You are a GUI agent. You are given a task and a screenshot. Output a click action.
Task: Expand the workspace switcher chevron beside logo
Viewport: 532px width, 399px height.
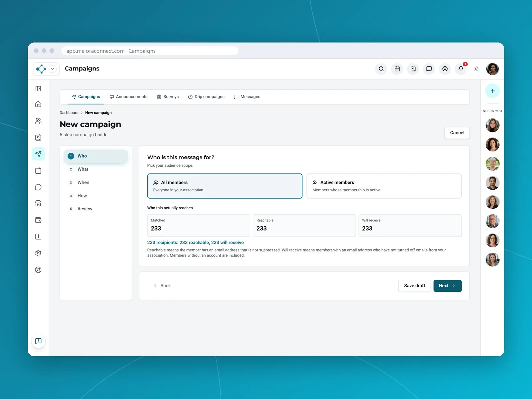tap(53, 69)
